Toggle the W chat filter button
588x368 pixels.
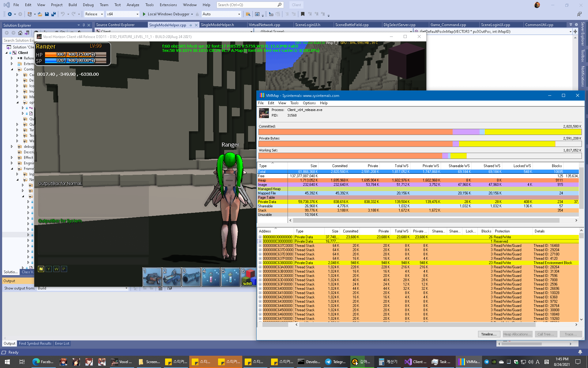point(56,269)
